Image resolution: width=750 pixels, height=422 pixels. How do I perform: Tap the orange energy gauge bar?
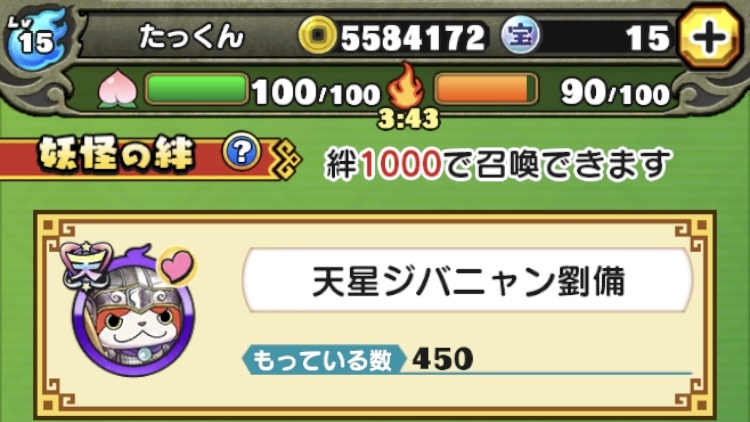point(486,89)
